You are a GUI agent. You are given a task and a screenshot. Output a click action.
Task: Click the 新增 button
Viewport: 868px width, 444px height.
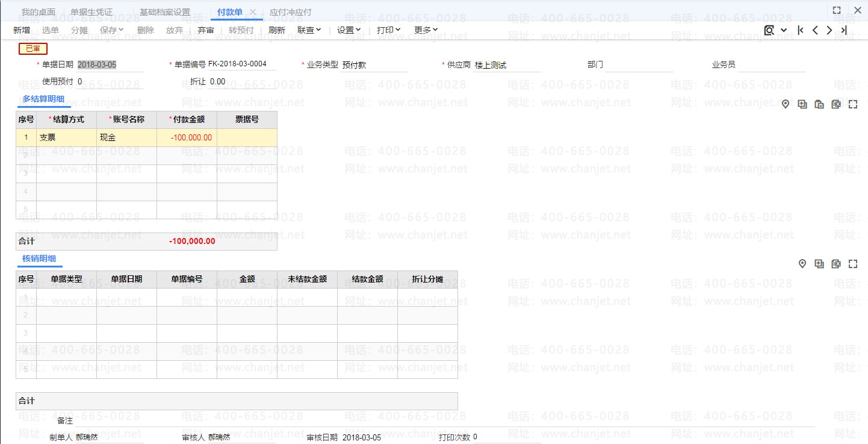coord(22,30)
